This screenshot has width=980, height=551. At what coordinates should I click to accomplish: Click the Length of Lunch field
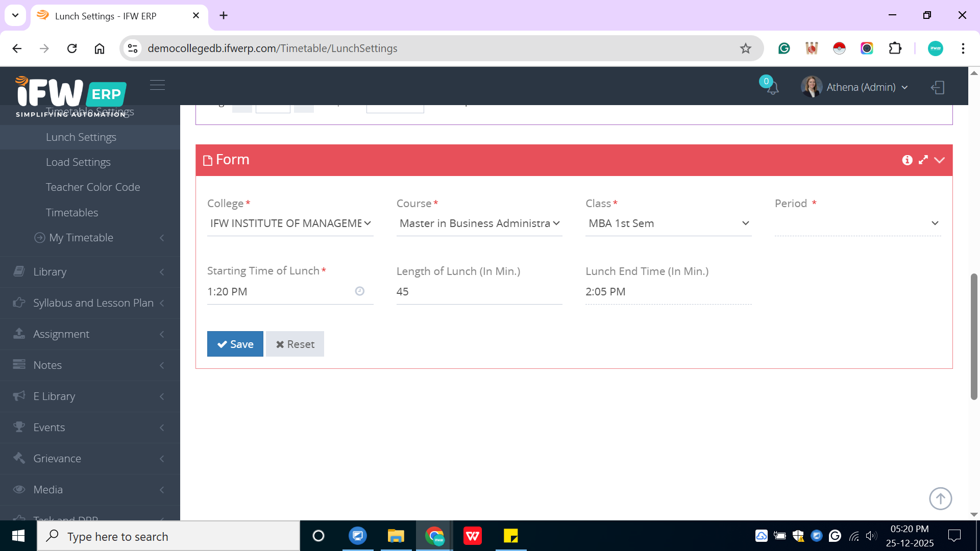click(479, 292)
